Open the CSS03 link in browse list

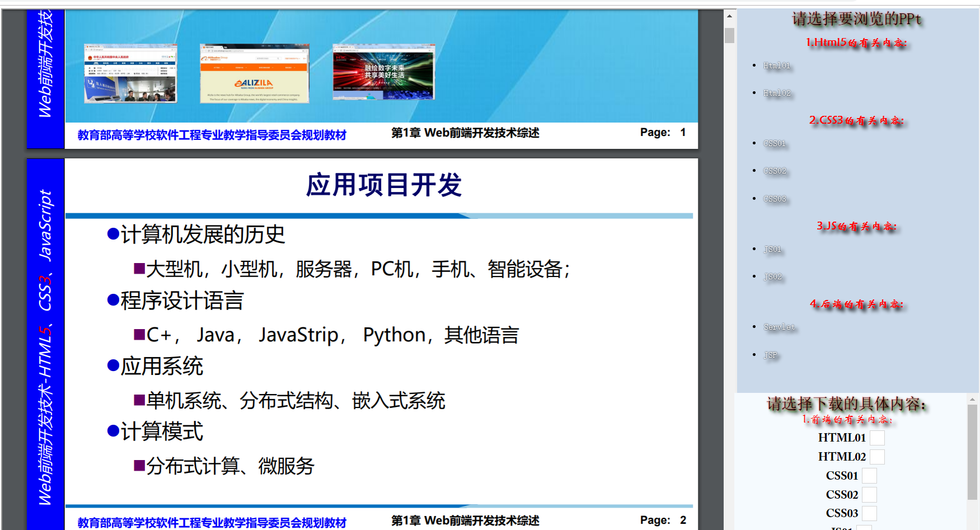click(x=775, y=199)
